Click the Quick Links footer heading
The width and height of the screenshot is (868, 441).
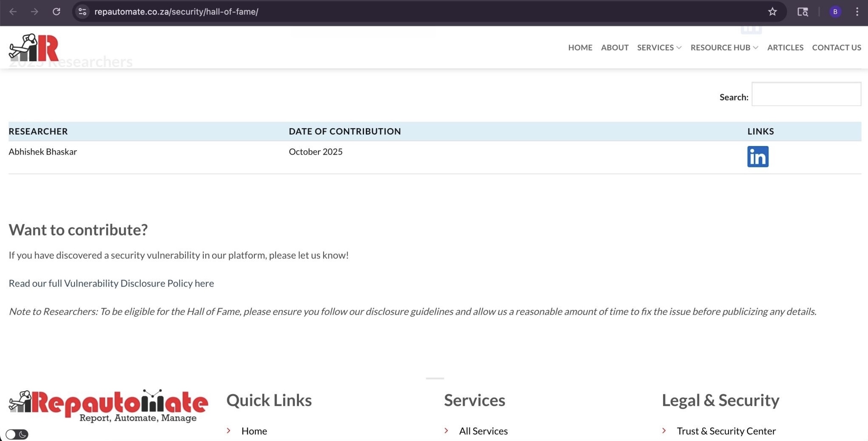coord(269,400)
